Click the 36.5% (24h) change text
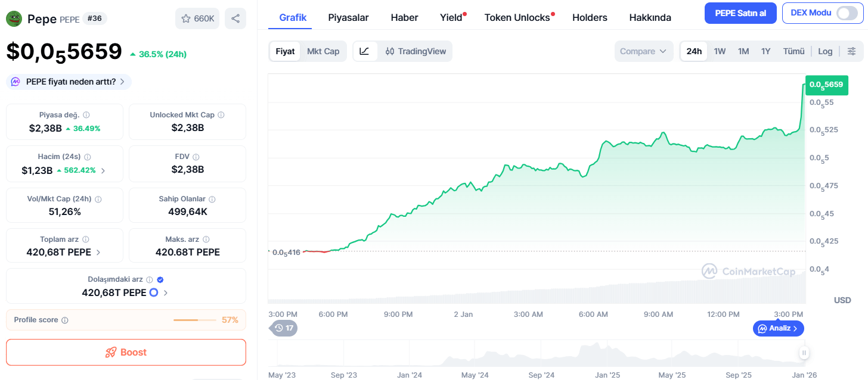868x380 pixels. [x=158, y=54]
